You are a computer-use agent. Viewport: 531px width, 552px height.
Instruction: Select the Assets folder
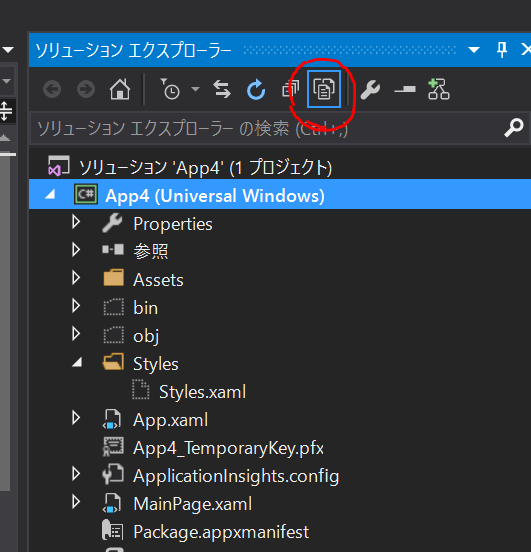158,280
